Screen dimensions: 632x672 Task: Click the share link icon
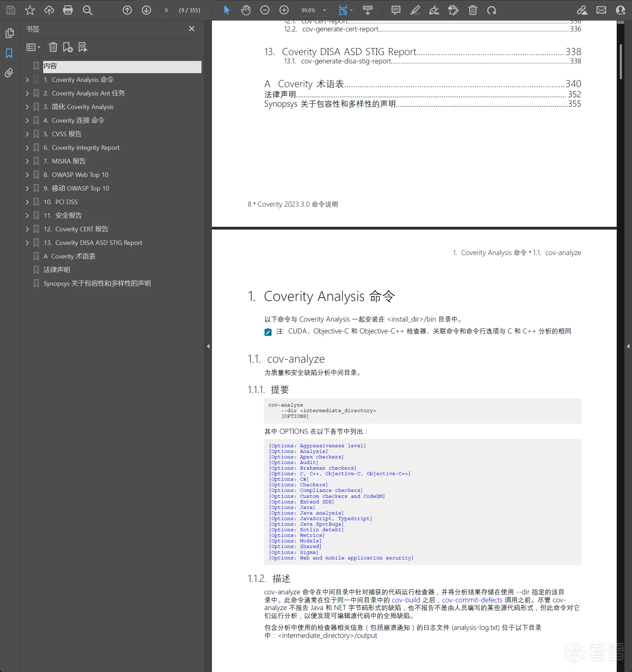[x=582, y=10]
